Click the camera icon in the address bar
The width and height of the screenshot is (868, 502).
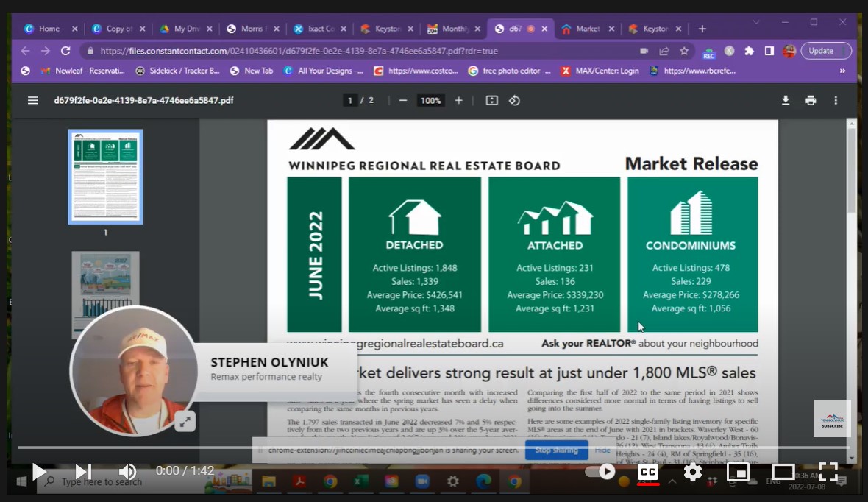pos(644,51)
